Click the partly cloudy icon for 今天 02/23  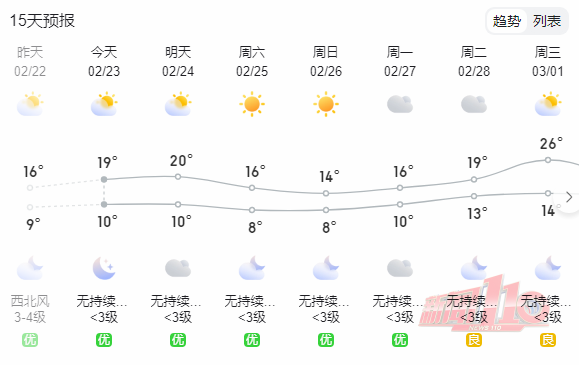104,104
